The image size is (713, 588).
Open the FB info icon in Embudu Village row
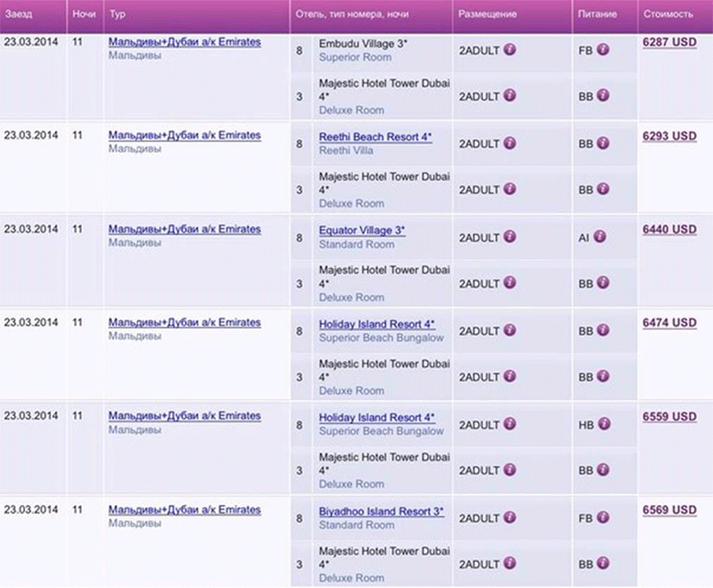(602, 50)
